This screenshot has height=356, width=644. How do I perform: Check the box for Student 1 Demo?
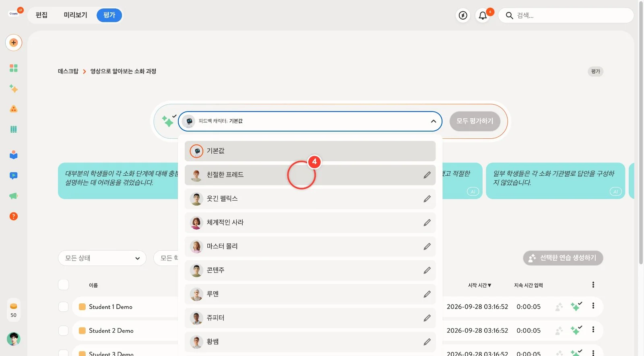point(64,307)
